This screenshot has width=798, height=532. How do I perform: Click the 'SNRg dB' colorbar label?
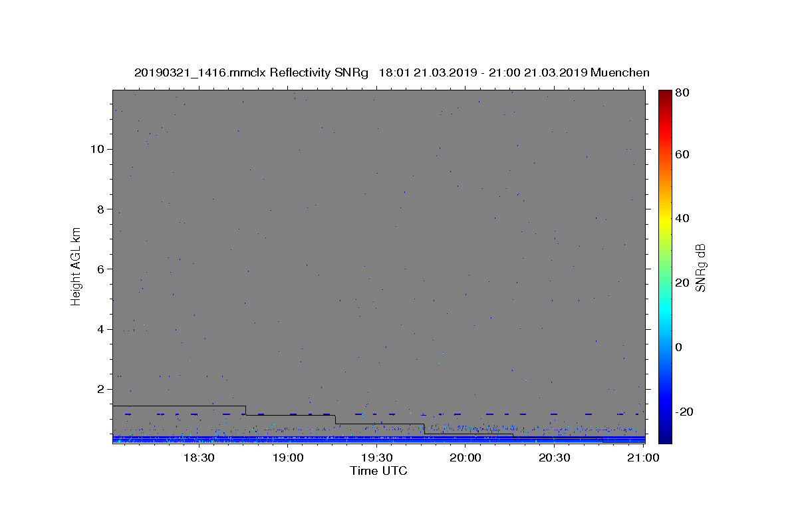pos(700,267)
